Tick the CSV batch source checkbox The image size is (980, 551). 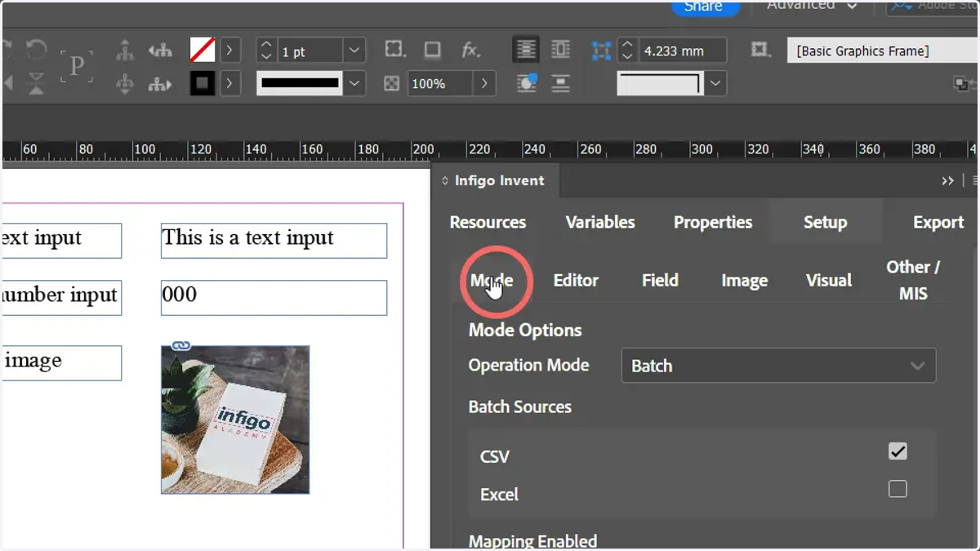898,451
